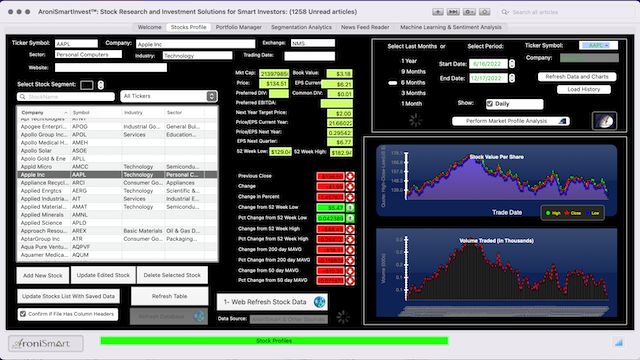Toggle the Daily checkbox
The image size is (640, 360).
pyautogui.click(x=490, y=104)
